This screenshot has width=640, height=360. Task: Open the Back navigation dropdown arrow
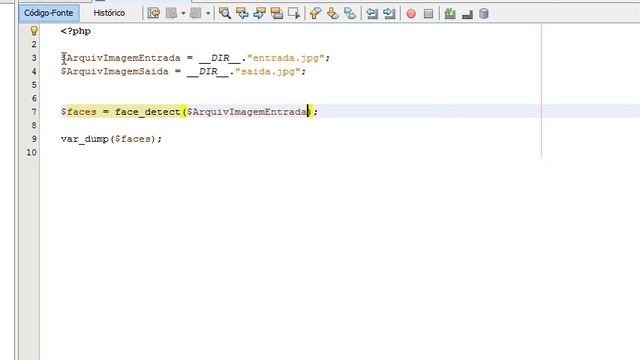tap(183, 13)
